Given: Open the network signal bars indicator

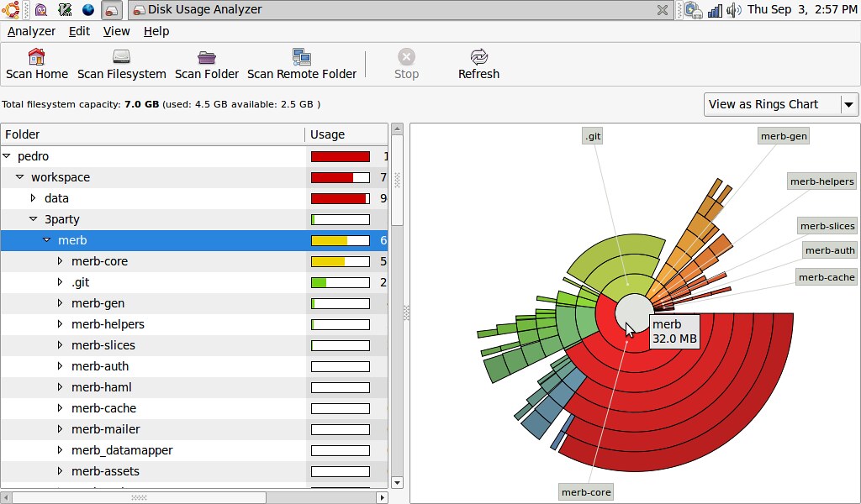Looking at the screenshot, I should click(715, 10).
